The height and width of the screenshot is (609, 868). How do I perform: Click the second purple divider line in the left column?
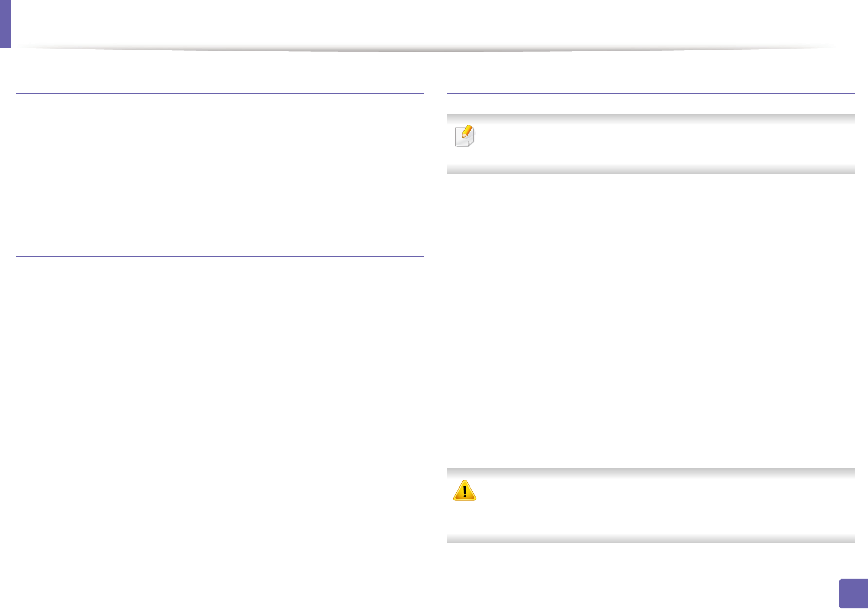pos(220,256)
